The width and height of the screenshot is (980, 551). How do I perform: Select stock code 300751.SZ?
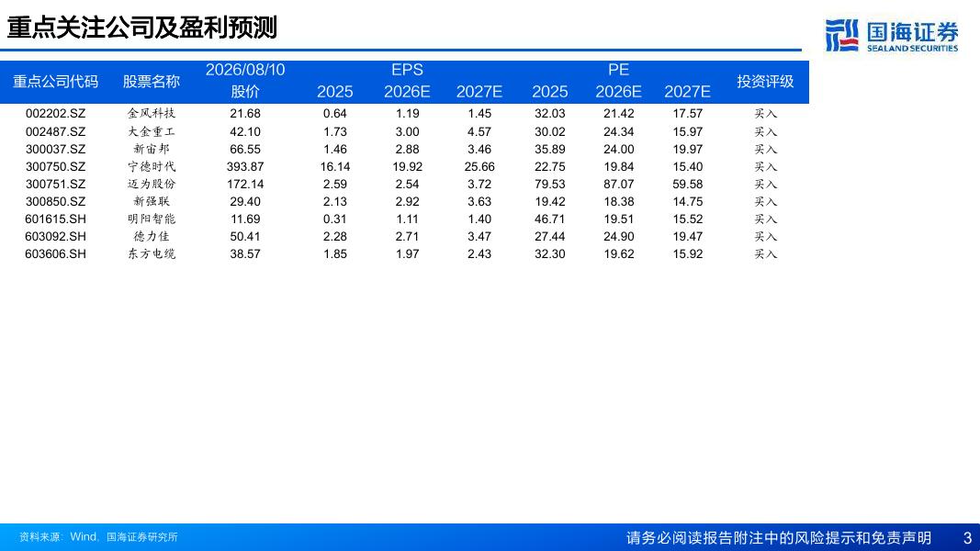click(56, 185)
